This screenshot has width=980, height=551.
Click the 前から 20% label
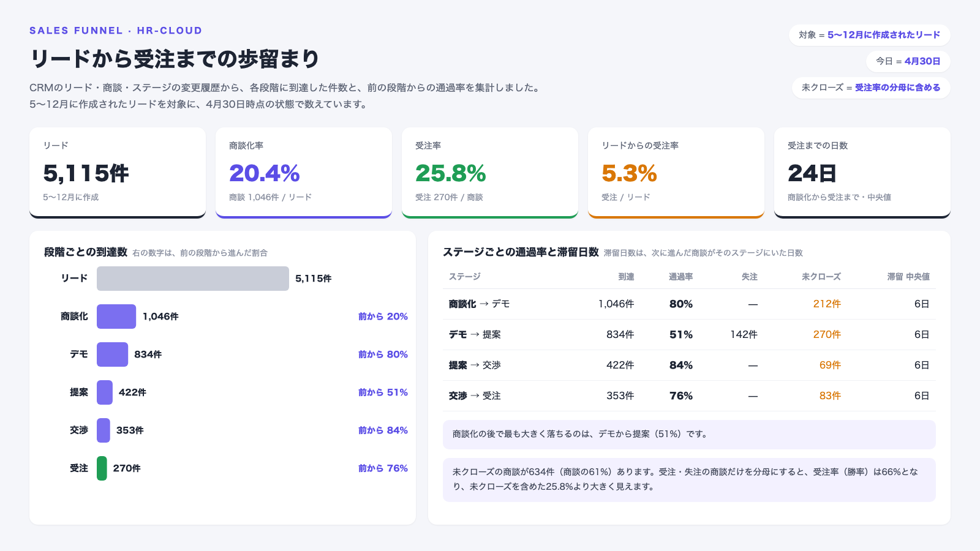383,317
